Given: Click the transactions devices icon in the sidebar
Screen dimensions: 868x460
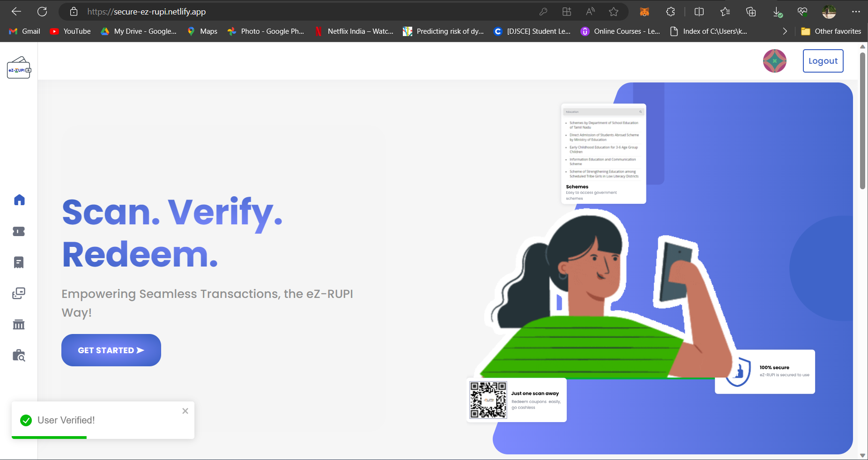Looking at the screenshot, I should click(19, 293).
